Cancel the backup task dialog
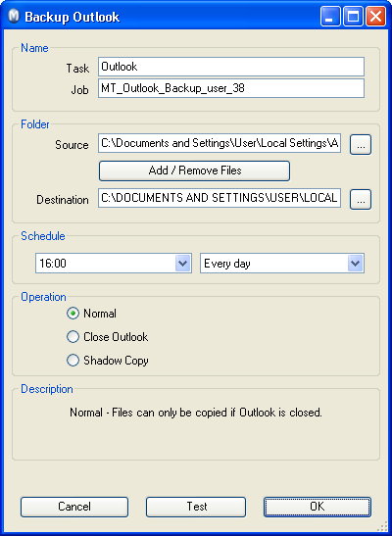The height and width of the screenshot is (536, 392). point(74,507)
